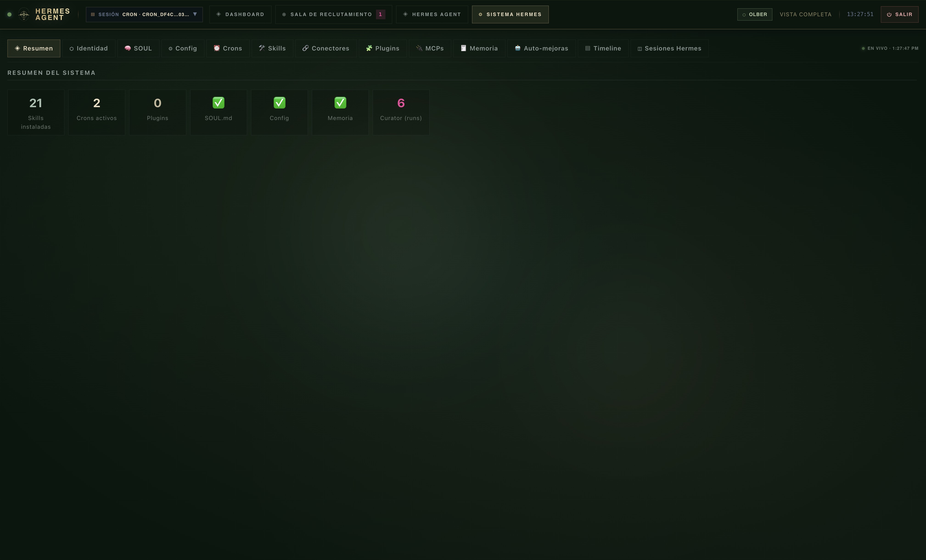Open the SOUL tab with brain icon
The height and width of the screenshot is (560, 926).
[138, 48]
